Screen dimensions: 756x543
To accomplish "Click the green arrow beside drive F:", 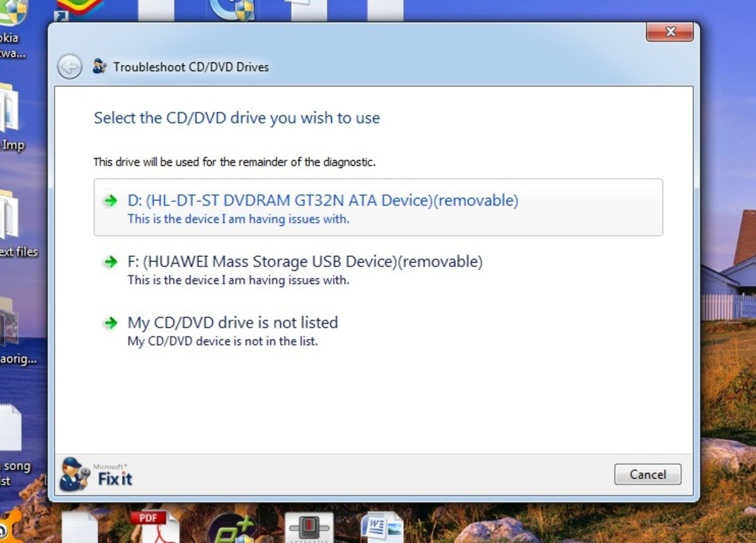I will (111, 261).
